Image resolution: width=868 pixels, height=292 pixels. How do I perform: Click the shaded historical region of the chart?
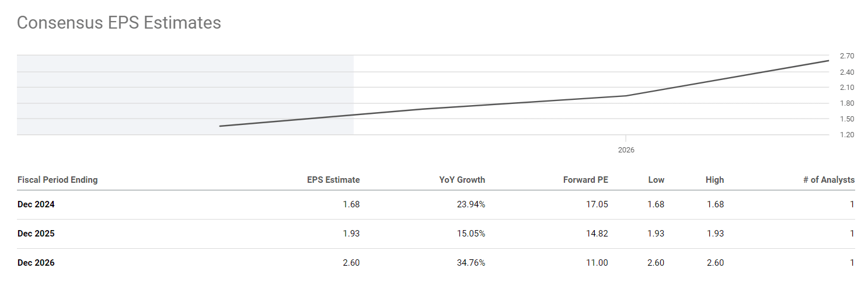(117, 88)
